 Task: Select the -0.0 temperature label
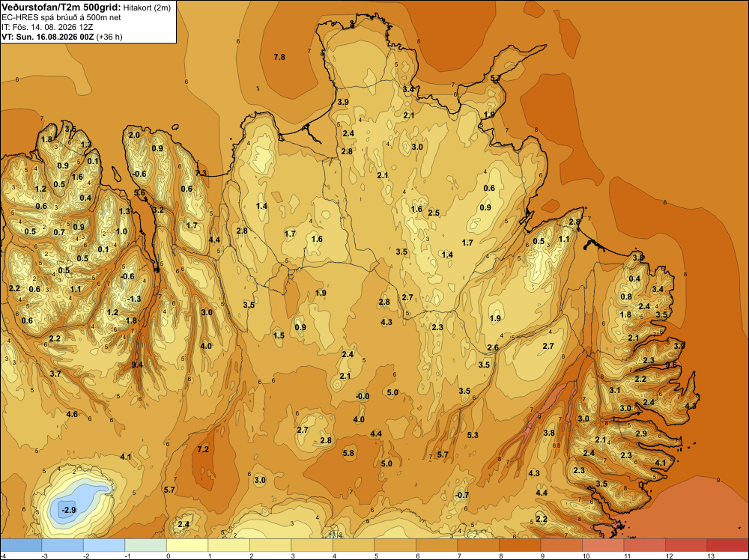pyautogui.click(x=363, y=396)
